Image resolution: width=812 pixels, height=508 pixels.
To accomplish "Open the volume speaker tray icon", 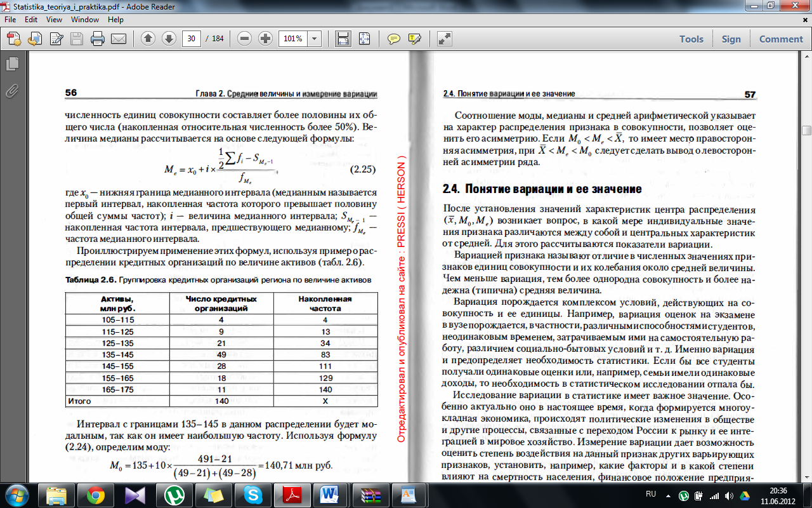I will click(x=730, y=495).
